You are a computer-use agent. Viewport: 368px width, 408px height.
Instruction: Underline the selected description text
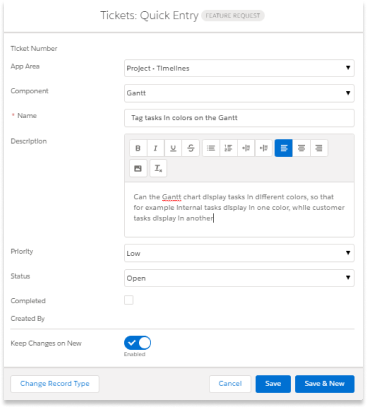173,148
